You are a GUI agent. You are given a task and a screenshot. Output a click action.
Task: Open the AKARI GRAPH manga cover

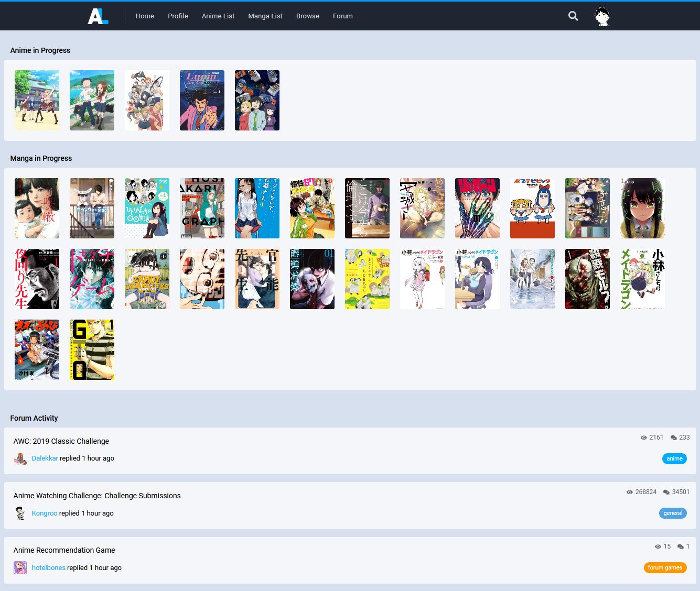[x=202, y=208]
